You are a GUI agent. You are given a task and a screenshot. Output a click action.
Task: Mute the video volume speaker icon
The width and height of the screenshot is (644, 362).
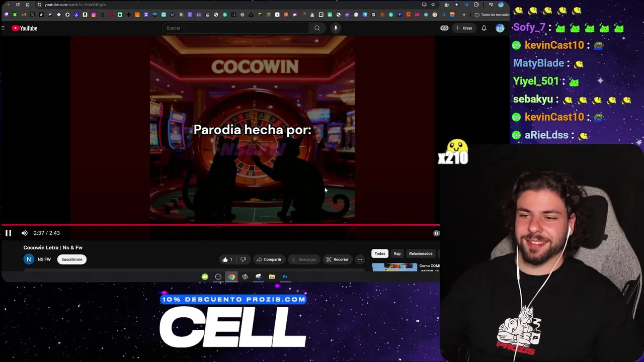tap(24, 233)
